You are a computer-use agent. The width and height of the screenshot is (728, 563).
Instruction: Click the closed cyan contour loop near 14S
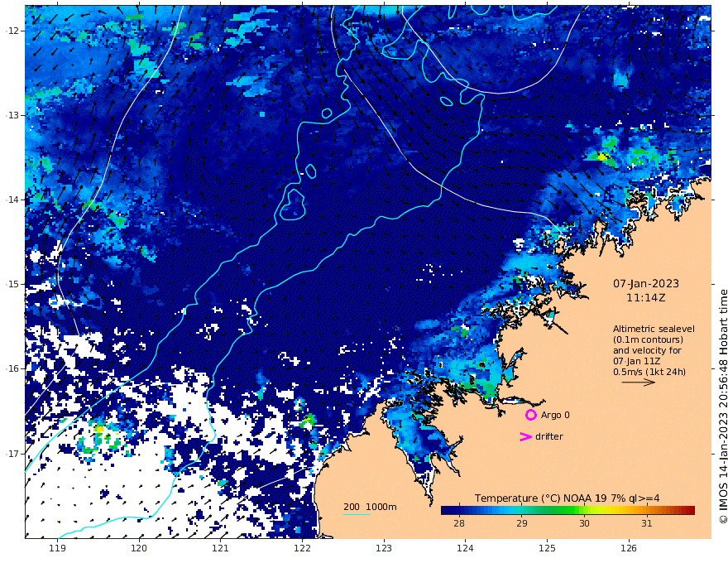click(293, 205)
